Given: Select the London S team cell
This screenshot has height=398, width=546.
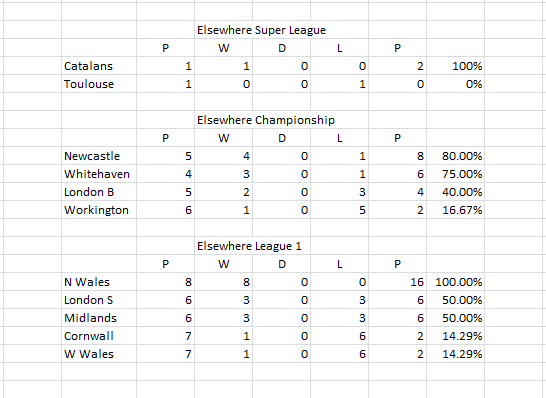Looking at the screenshot, I should 99,300.
